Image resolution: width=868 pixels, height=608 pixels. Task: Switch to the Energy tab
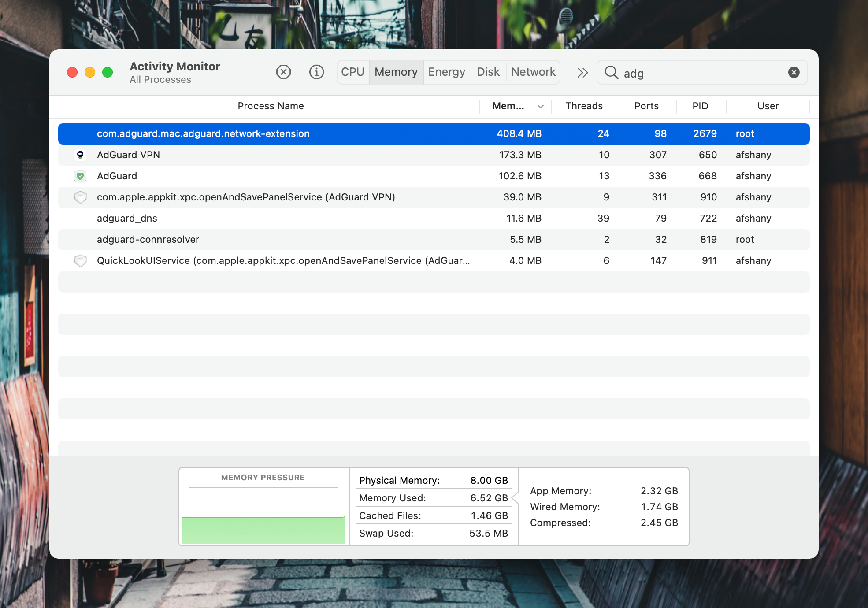447,72
